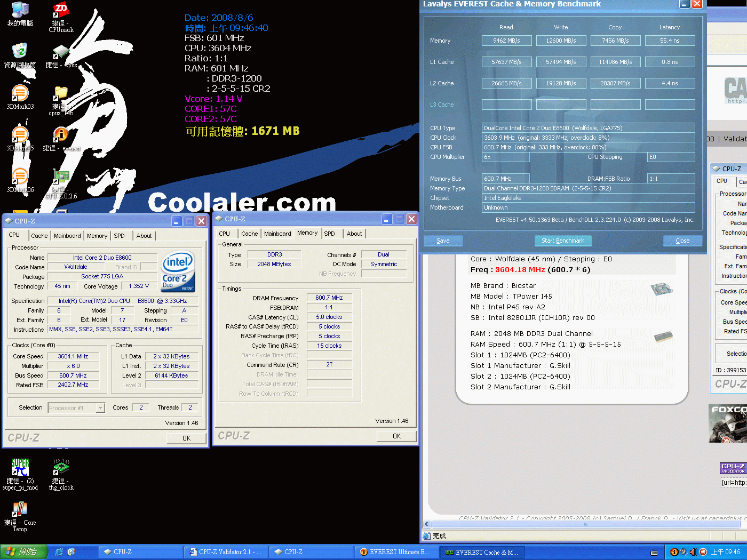Click the L1 Cache Read value 57637 MB/s
This screenshot has width=747, height=560.
506,62
